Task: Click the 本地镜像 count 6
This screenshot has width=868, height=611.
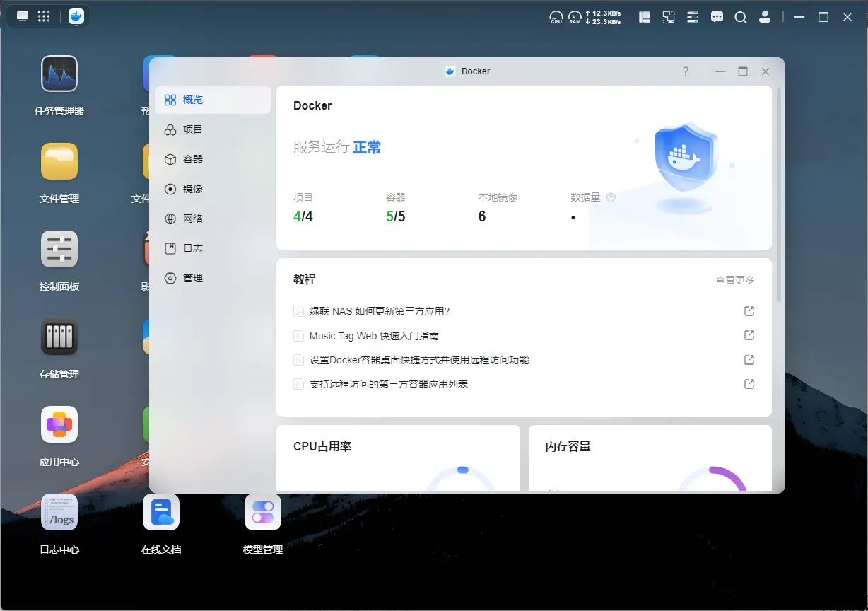Action: coord(482,216)
